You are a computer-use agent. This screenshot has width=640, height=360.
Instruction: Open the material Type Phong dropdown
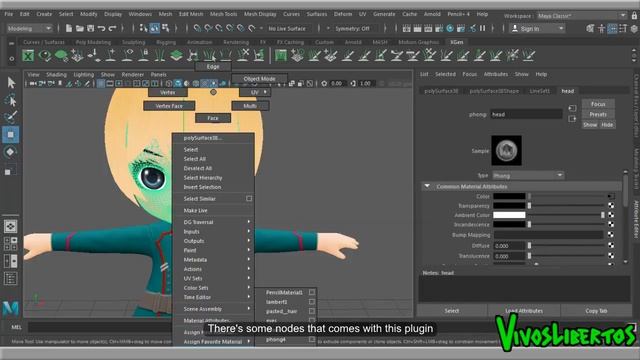[528, 176]
